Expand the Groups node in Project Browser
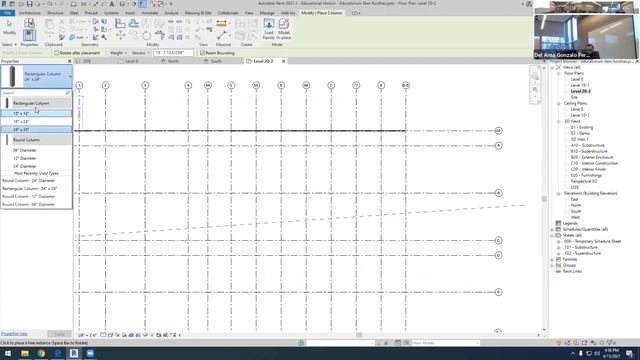The width and height of the screenshot is (640, 360). [x=552, y=265]
